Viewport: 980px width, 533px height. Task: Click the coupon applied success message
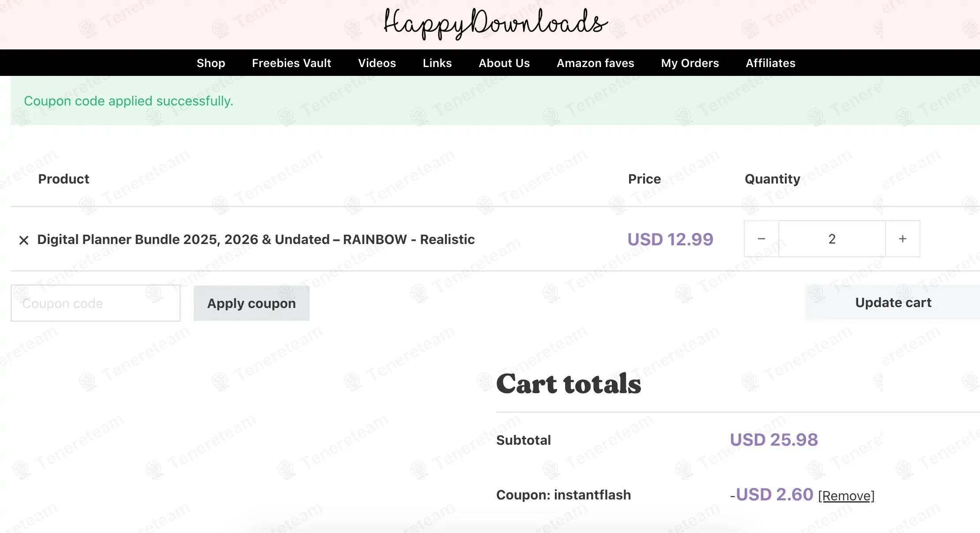[128, 101]
